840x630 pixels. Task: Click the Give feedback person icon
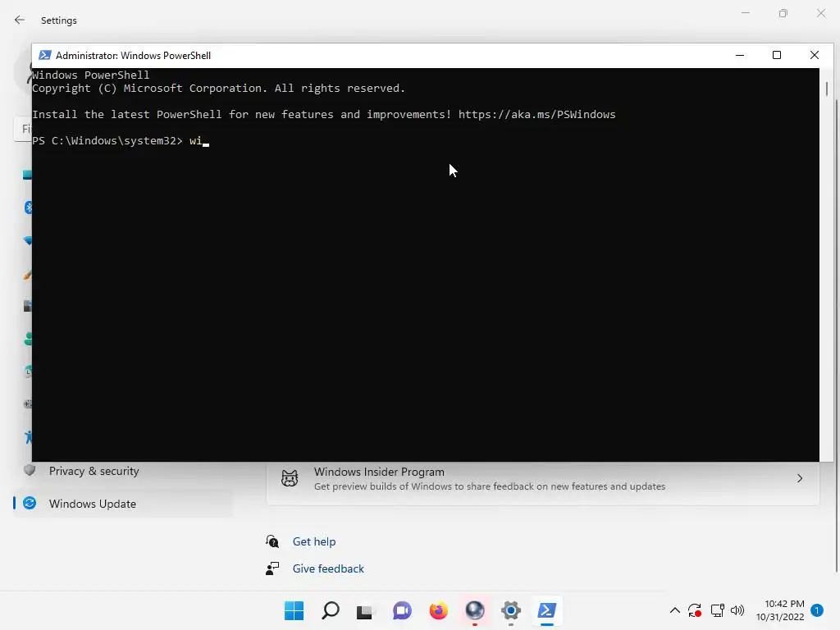272,568
